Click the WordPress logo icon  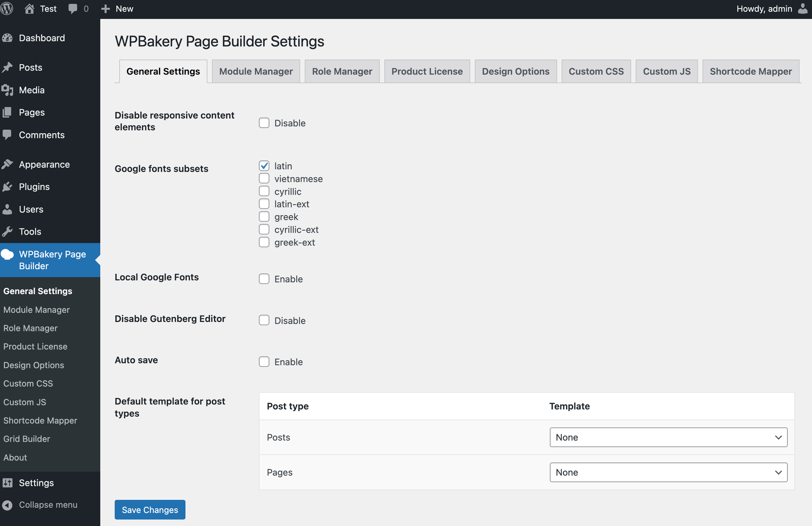pyautogui.click(x=7, y=9)
